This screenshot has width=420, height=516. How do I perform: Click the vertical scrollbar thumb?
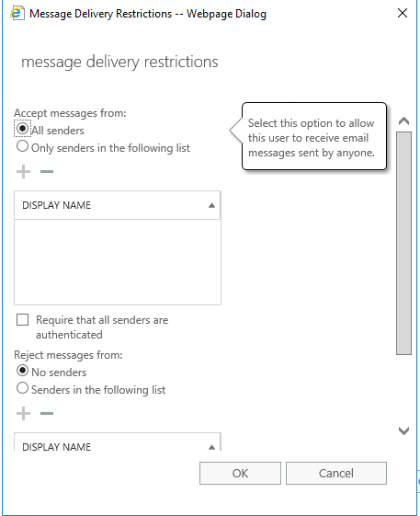[x=403, y=243]
